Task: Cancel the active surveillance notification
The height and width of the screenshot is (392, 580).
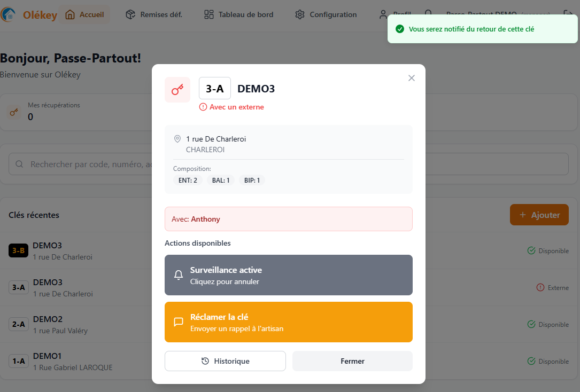Action: click(x=289, y=275)
